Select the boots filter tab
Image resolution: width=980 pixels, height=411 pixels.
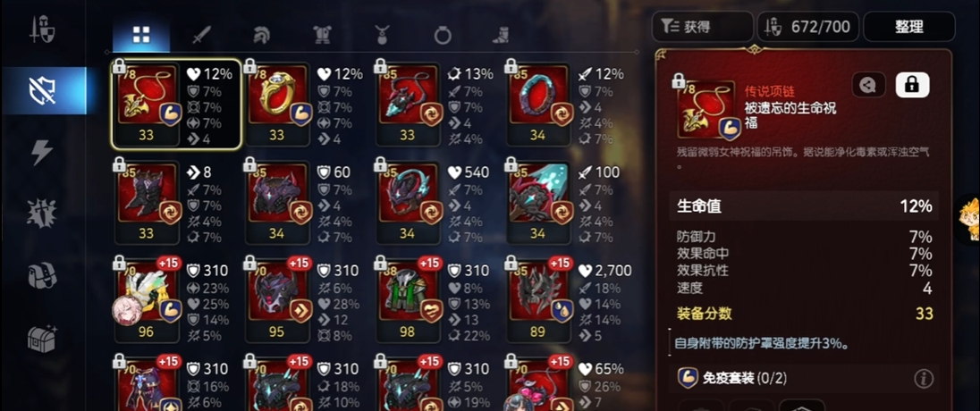(502, 35)
